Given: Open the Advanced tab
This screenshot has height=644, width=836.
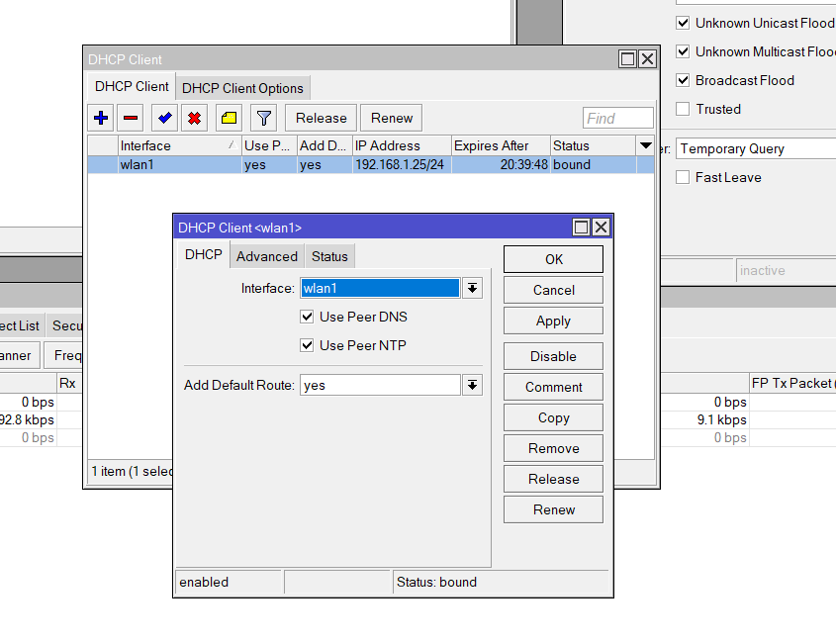Looking at the screenshot, I should (266, 256).
